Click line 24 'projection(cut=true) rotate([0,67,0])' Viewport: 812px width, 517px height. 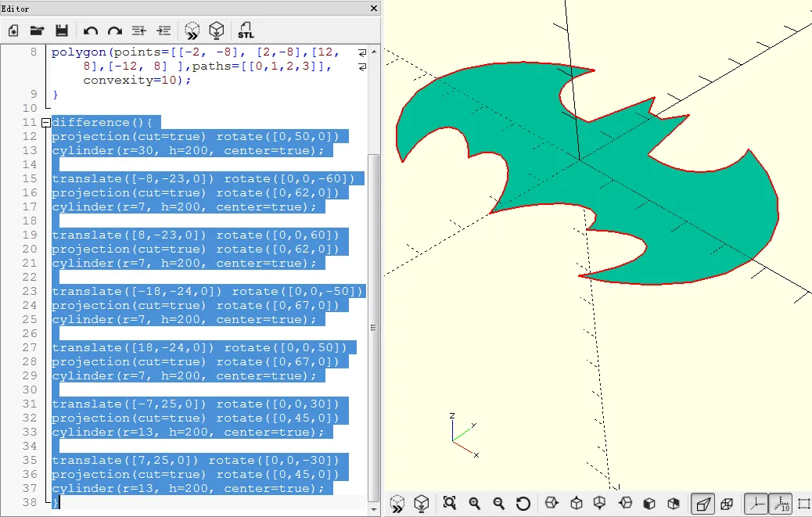coord(196,306)
